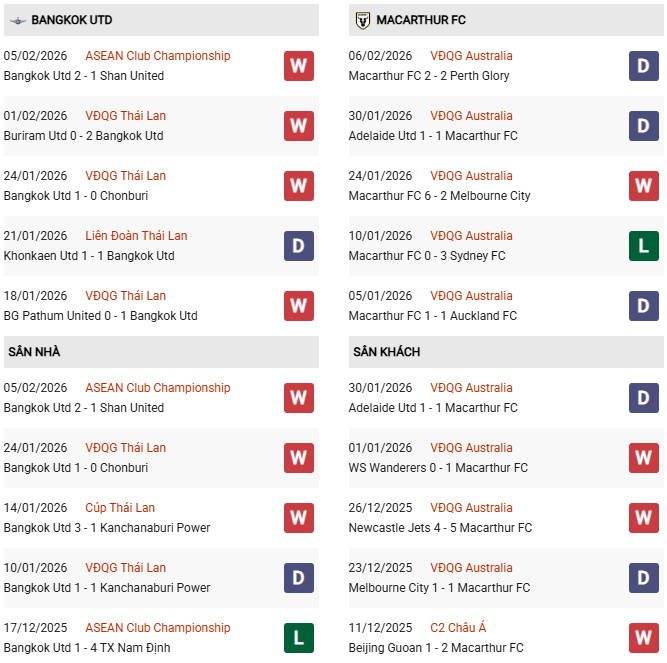Click the W badge for Newcastle Jets match
Screen dimensions: 667x663
643,518
